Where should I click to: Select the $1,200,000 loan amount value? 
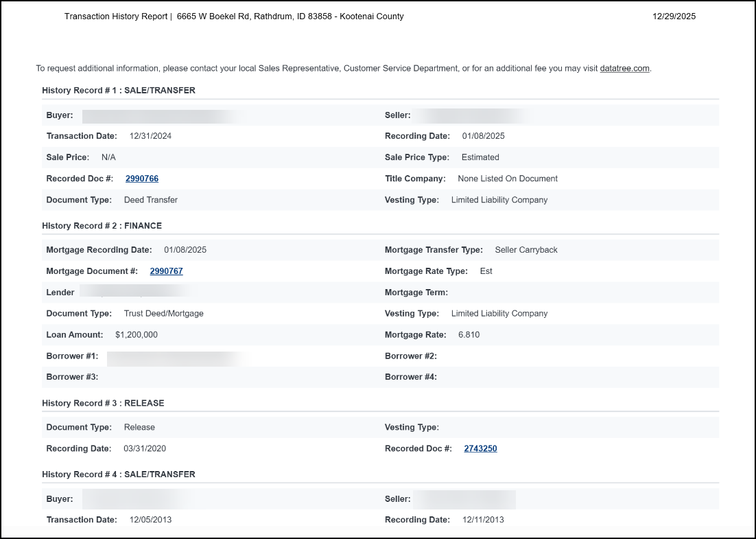[137, 335]
